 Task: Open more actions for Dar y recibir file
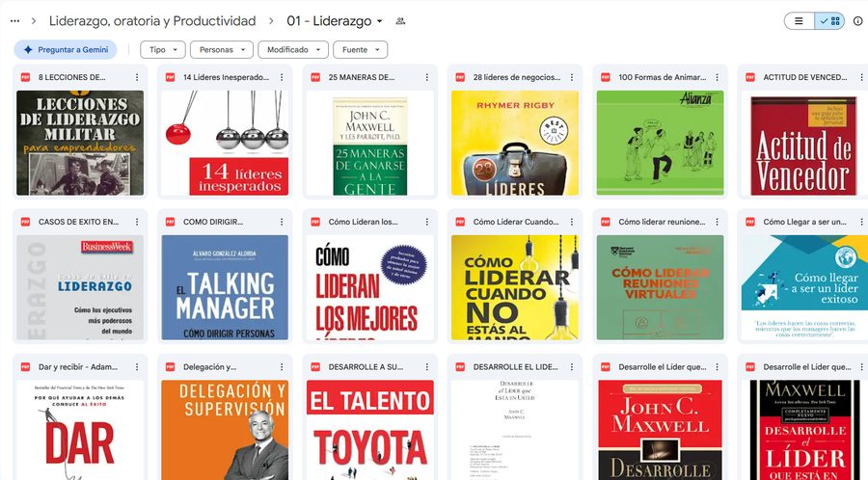click(137, 366)
